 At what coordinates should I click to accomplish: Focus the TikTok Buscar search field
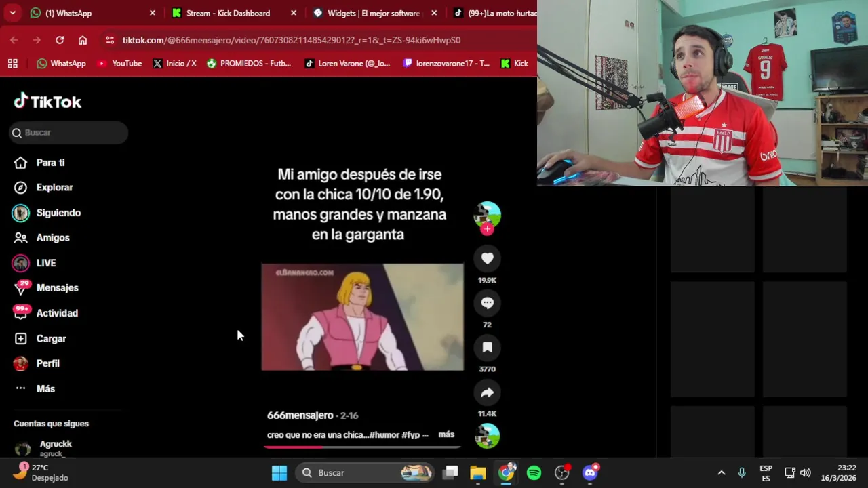pyautogui.click(x=68, y=133)
